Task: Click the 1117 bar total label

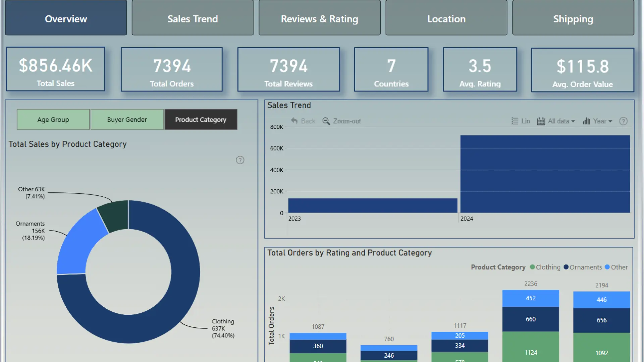Action: pyautogui.click(x=460, y=325)
